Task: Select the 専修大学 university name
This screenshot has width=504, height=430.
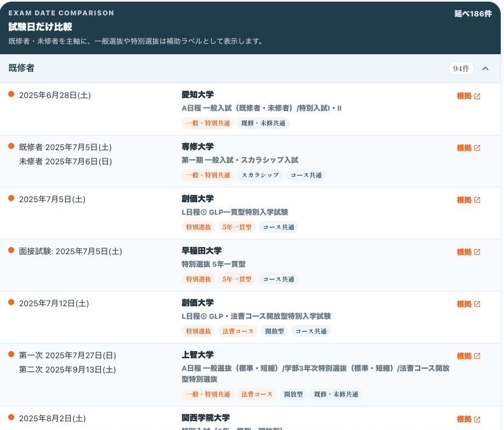Action: coord(197,147)
